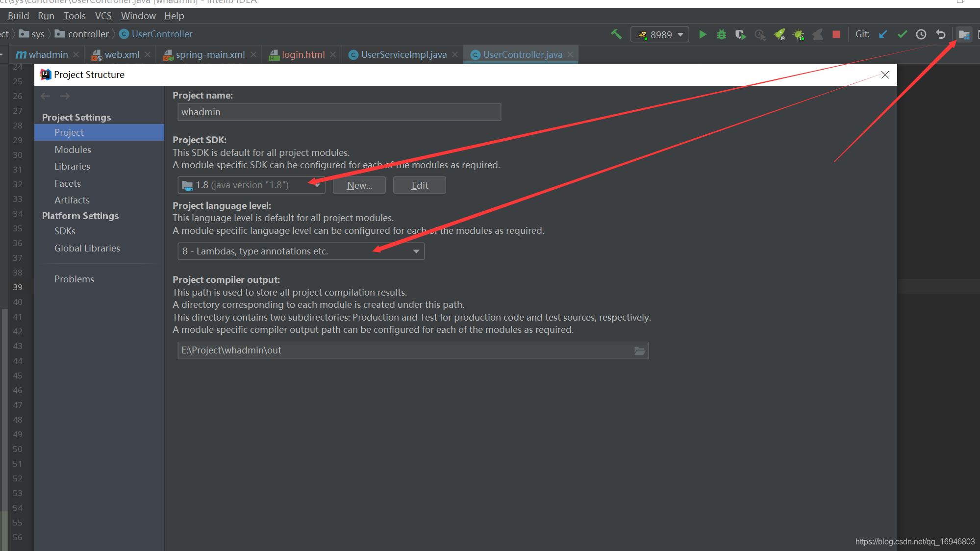Open the Build menu
Viewport: 980px width, 551px height.
pos(18,16)
